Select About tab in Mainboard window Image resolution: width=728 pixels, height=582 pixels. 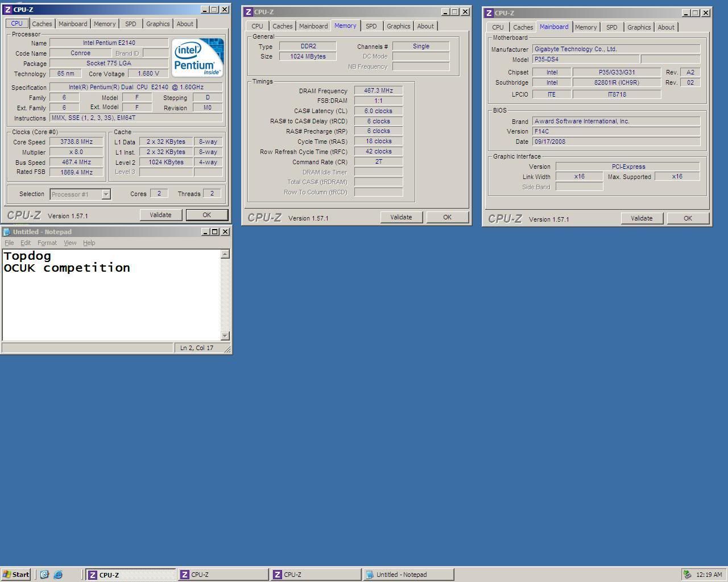coord(666,27)
